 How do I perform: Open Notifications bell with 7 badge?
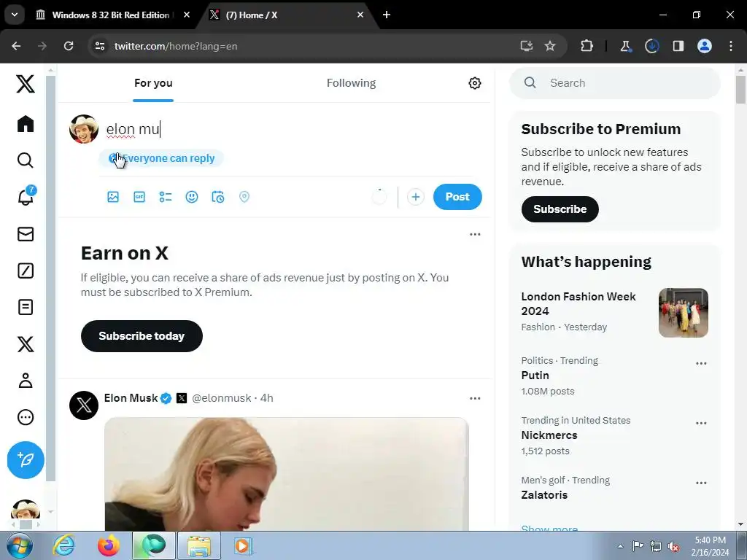coord(26,196)
